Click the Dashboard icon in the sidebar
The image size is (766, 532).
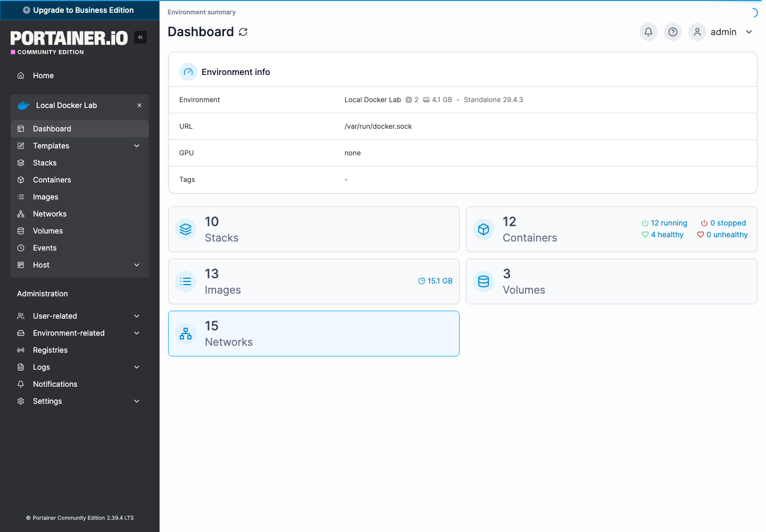21,129
